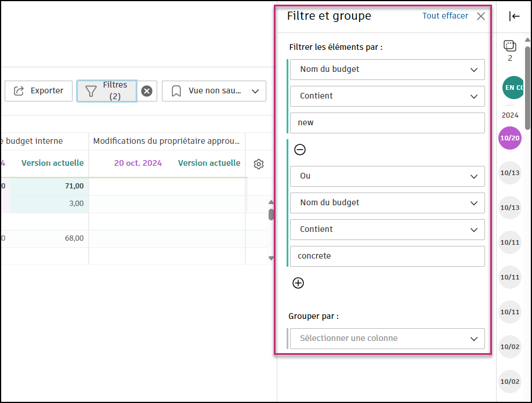532x403 pixels.
Task: Close the Filtre et groupe panel
Action: (x=481, y=16)
